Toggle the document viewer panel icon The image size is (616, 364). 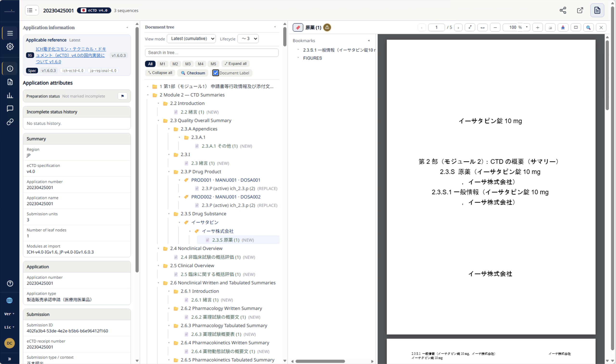pos(597,10)
